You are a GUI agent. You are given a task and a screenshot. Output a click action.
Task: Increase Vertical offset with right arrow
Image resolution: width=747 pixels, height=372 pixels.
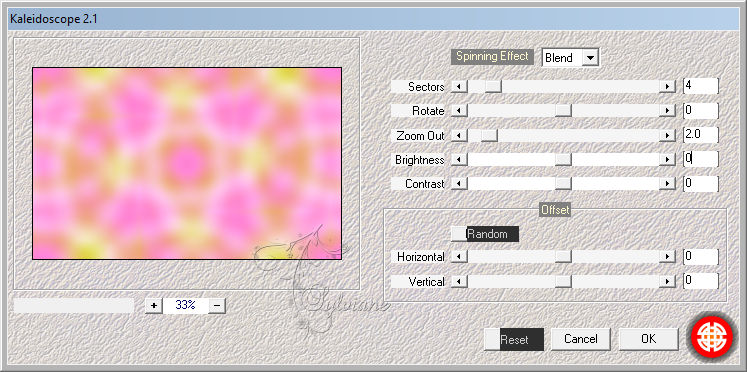pos(667,282)
